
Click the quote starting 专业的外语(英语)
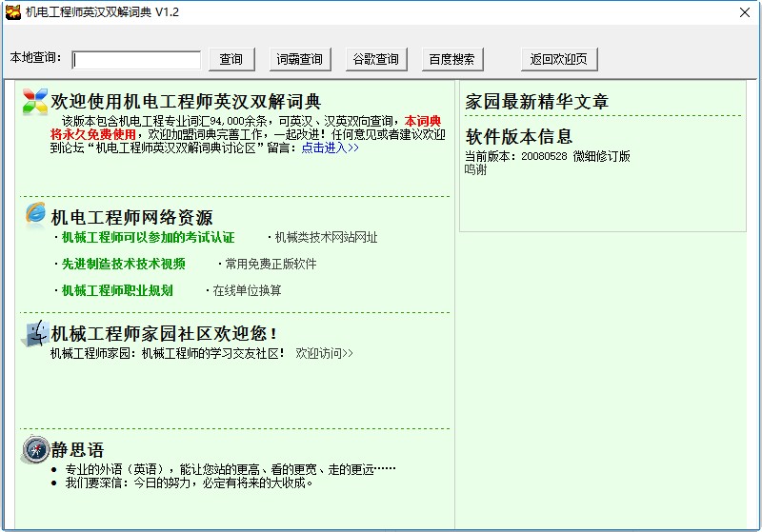pos(231,469)
